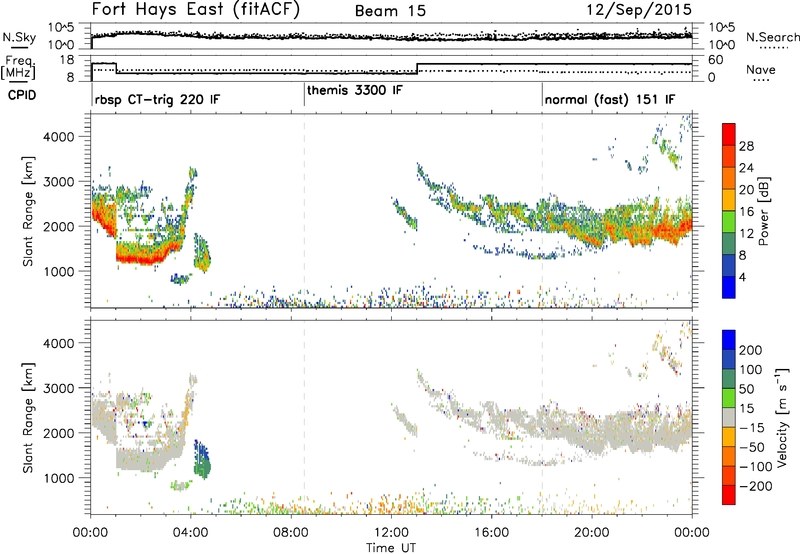Click the '200' tick on Velocity colorbar
The height and width of the screenshot is (554, 800).
(751, 350)
